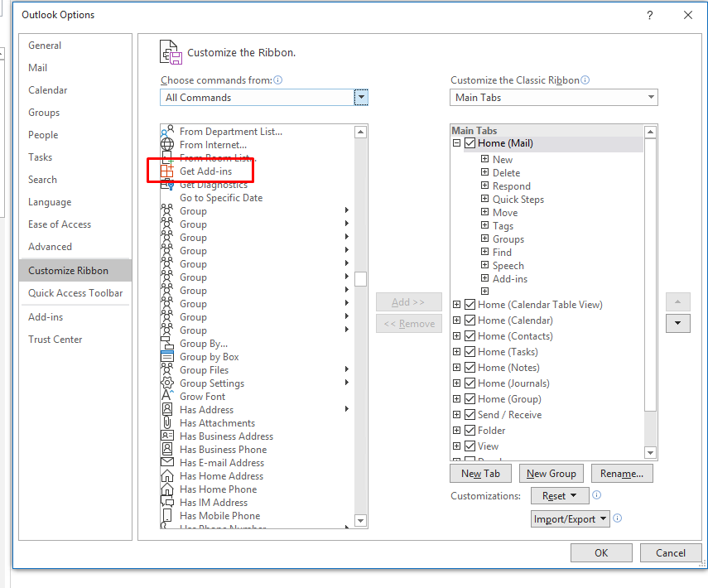The width and height of the screenshot is (708, 588).
Task: Click the From Internet globe icon
Action: pos(167,145)
